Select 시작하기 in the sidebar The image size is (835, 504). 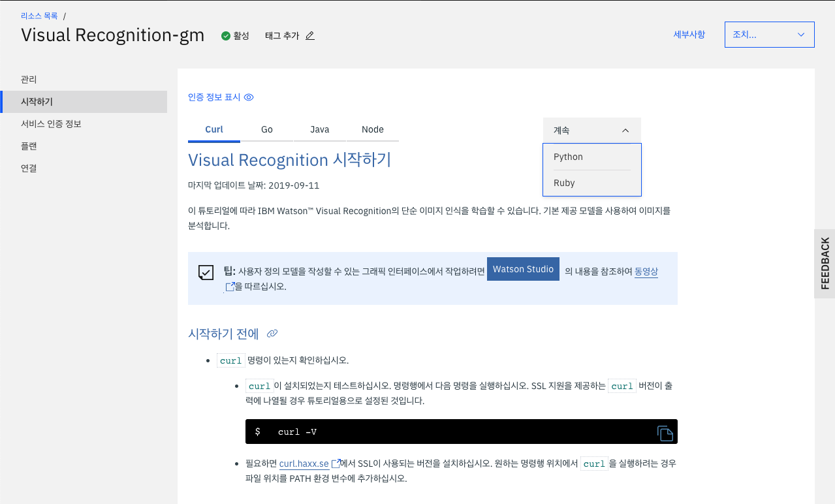click(84, 102)
